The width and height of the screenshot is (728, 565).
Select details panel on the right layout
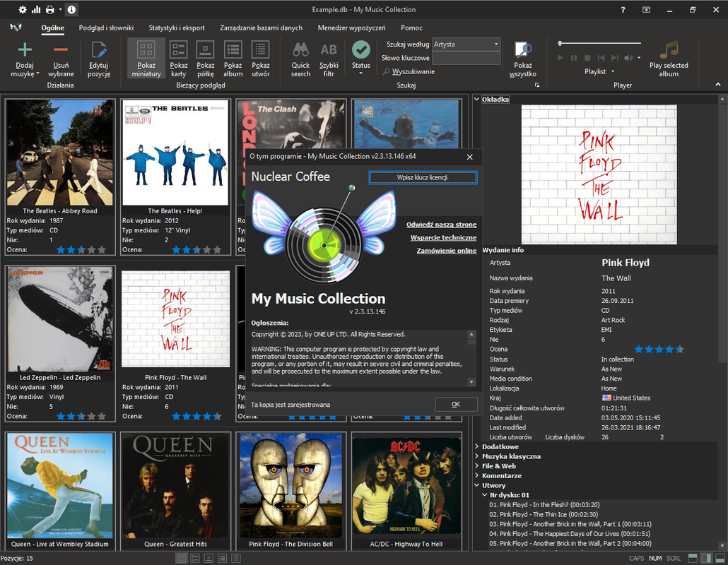tap(706, 558)
